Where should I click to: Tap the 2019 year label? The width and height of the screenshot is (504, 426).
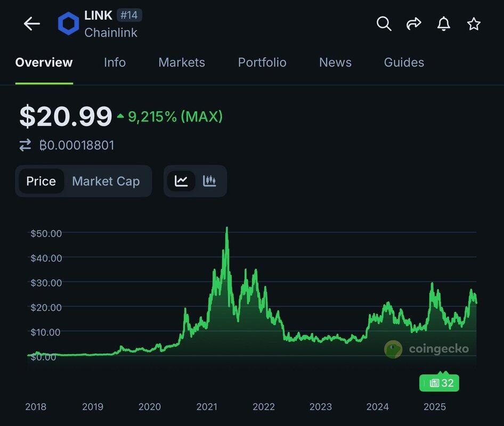[x=93, y=407]
